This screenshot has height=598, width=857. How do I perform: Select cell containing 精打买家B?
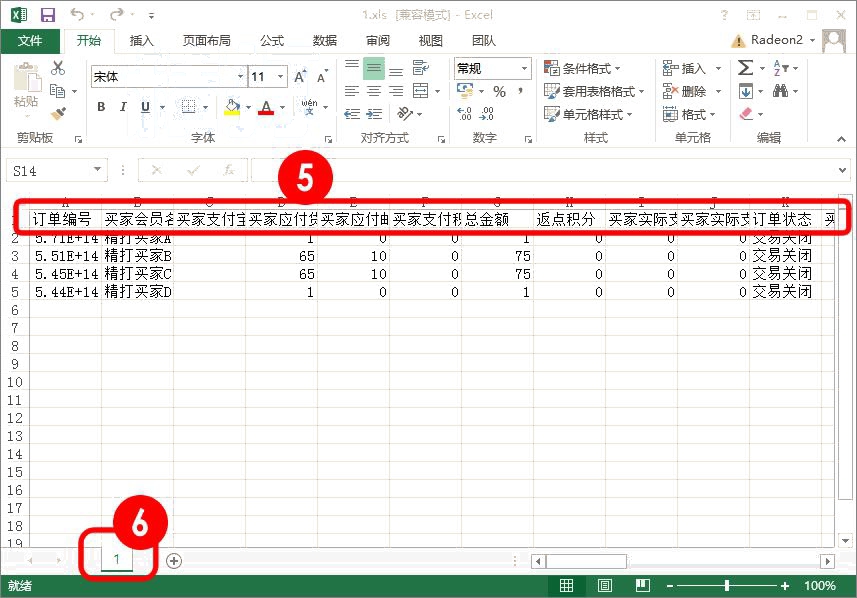click(138, 256)
